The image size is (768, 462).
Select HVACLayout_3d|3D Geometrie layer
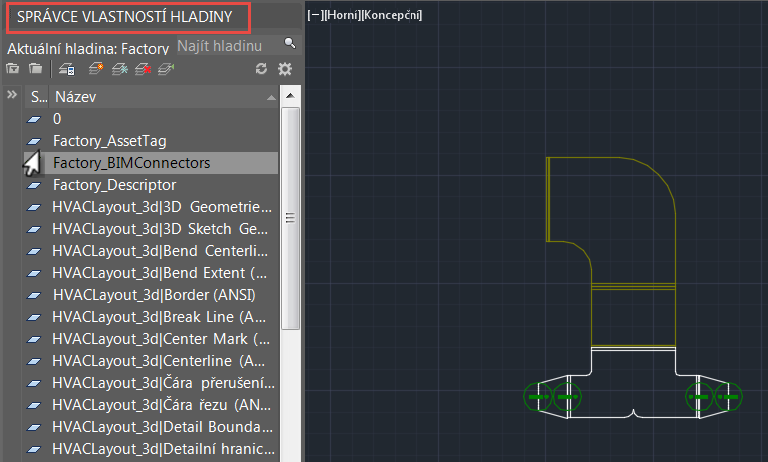tap(162, 207)
